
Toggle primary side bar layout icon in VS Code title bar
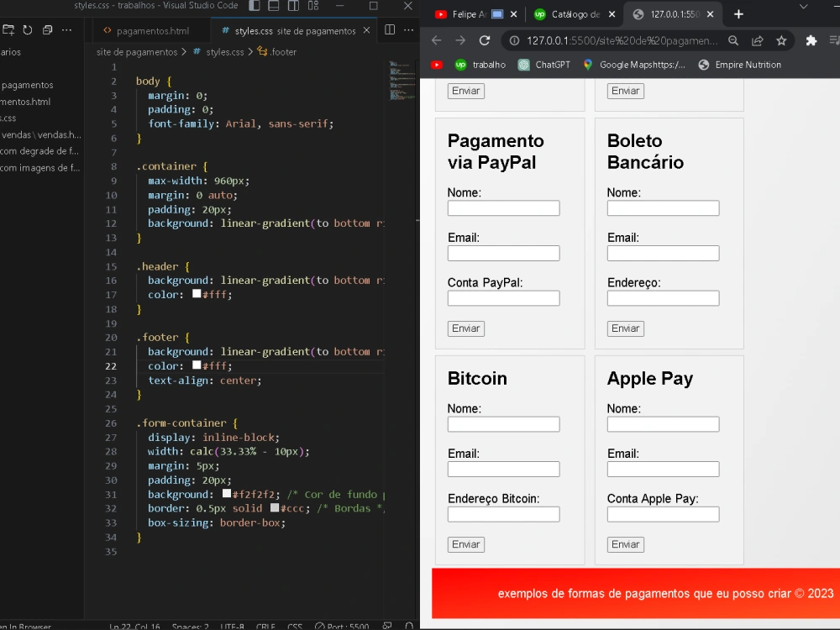pyautogui.click(x=255, y=6)
